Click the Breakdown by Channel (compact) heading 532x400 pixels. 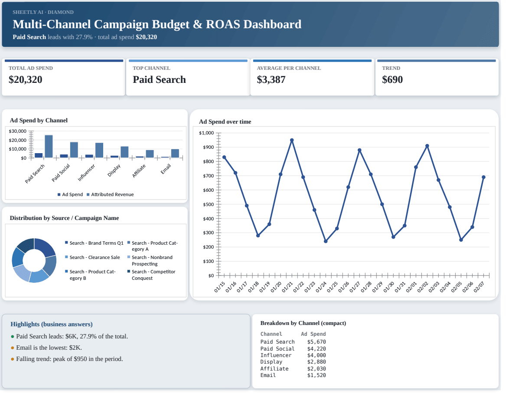(x=303, y=323)
